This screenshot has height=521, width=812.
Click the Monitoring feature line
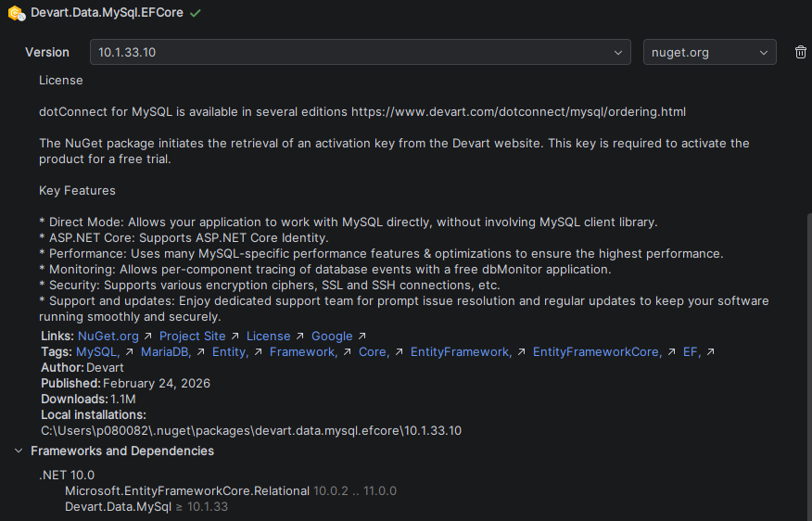coord(324,269)
